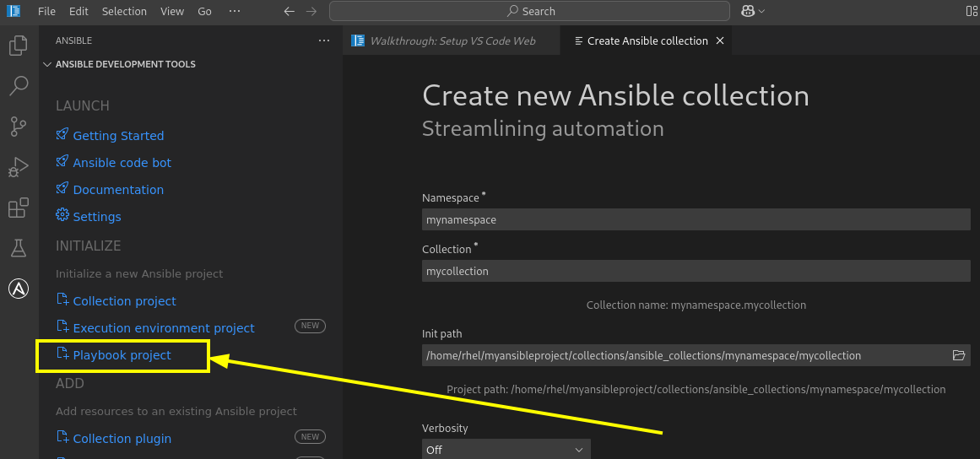
Task: Open the Source Control view
Action: (18, 127)
